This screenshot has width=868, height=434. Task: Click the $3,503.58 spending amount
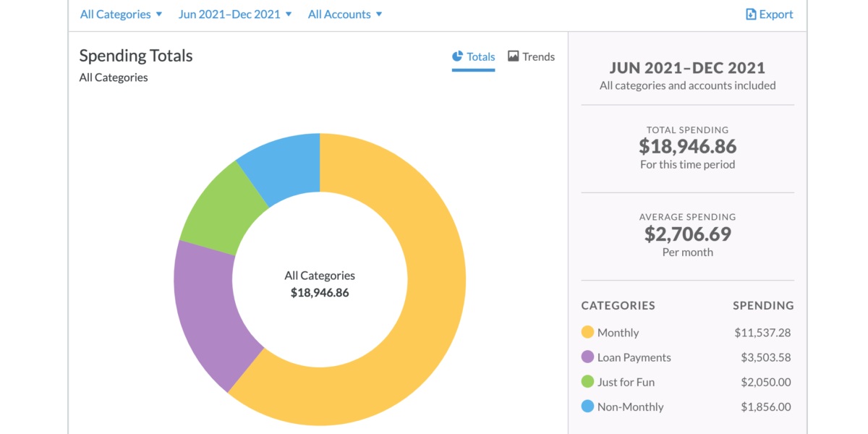pyautogui.click(x=765, y=357)
